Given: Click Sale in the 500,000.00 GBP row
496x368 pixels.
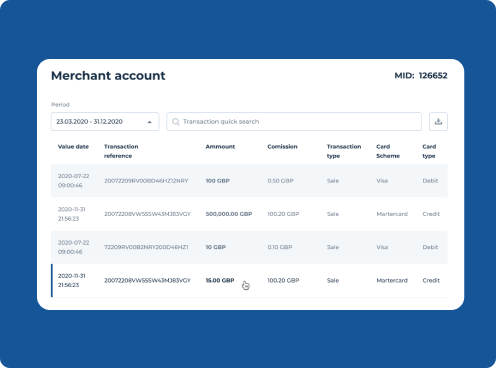Looking at the screenshot, I should click(x=333, y=214).
